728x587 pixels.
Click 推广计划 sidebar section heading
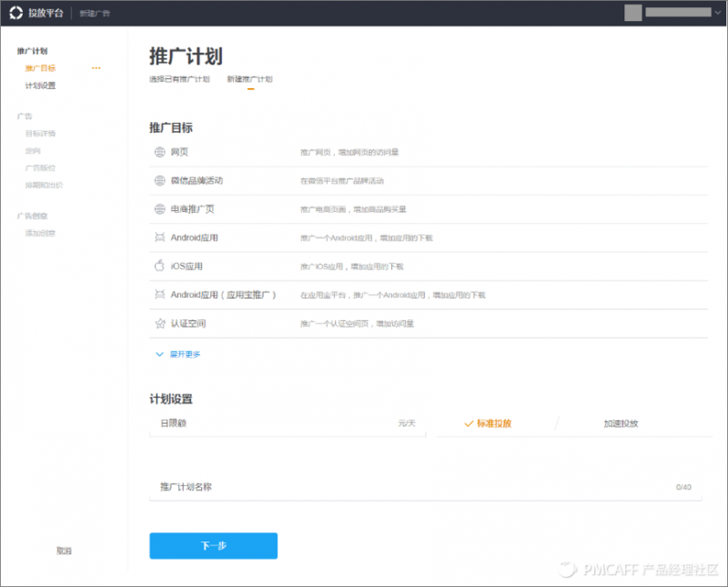click(33, 51)
